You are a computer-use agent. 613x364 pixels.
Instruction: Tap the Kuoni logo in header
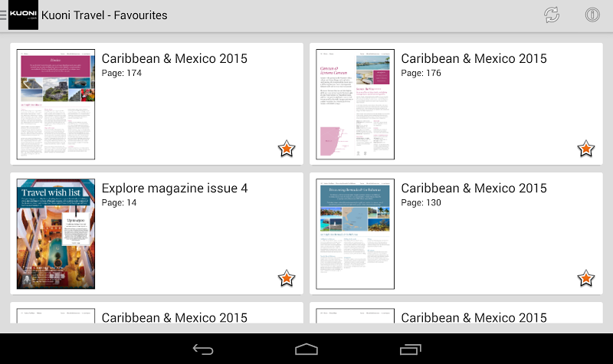24,15
